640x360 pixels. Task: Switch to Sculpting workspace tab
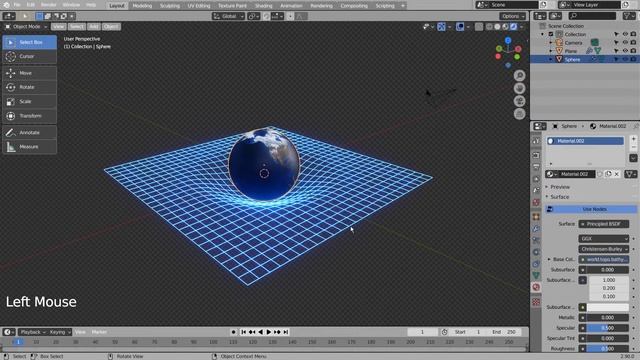[169, 6]
